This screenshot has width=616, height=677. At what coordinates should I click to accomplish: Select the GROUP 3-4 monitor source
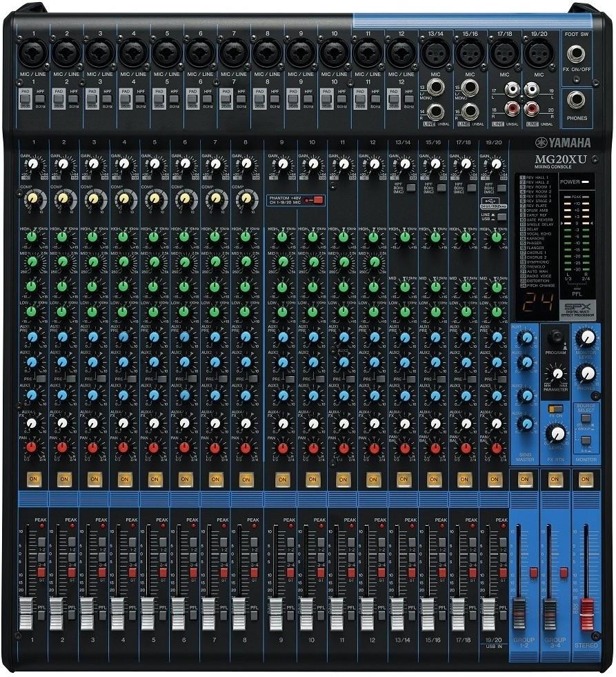point(586,440)
